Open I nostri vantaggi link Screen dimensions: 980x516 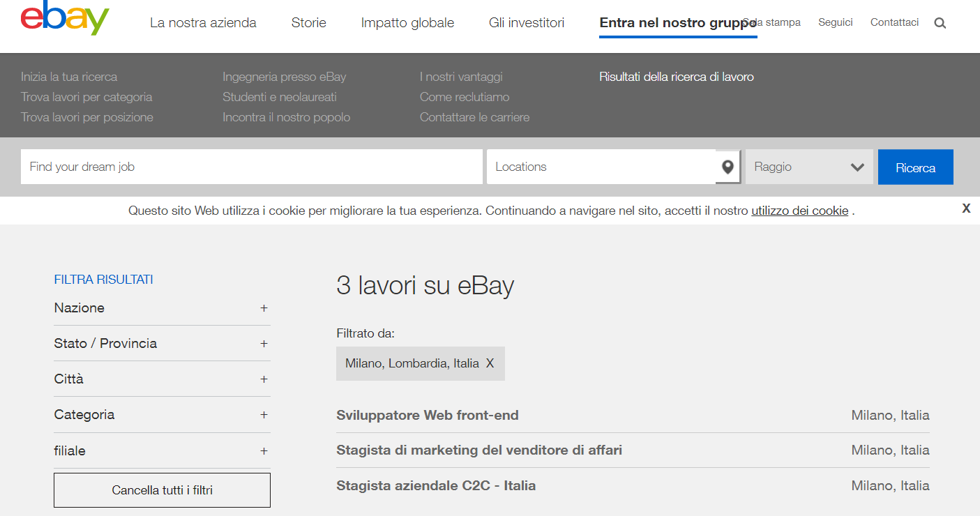461,77
